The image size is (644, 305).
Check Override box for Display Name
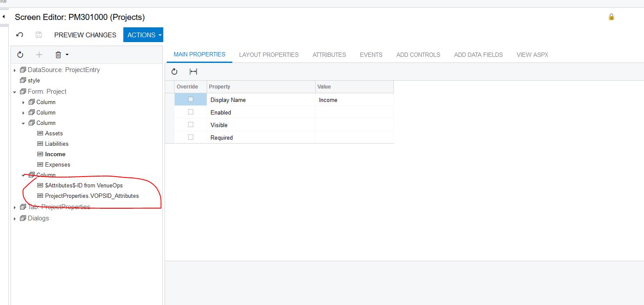coord(191,99)
